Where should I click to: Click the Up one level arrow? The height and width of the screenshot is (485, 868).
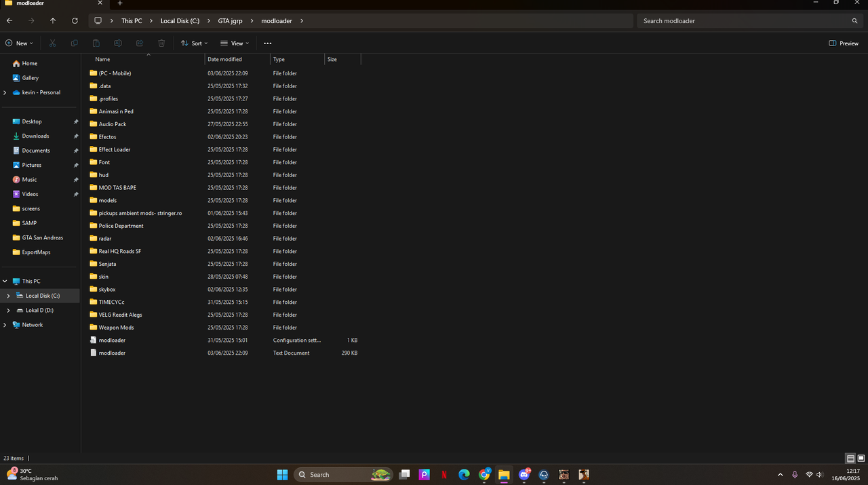tap(53, 21)
